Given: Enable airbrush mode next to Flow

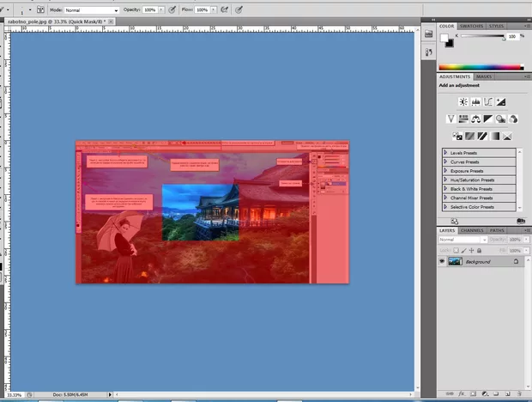Looking at the screenshot, I should tap(223, 9).
